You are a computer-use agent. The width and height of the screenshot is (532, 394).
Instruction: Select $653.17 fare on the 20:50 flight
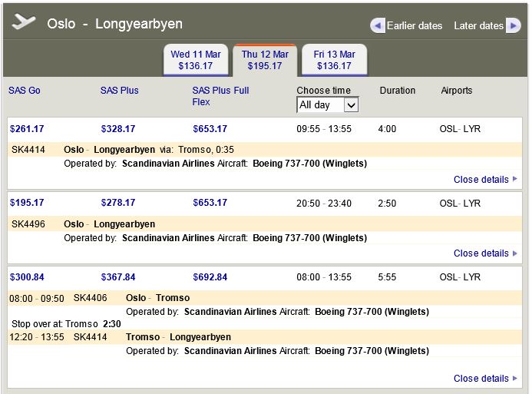[210, 203]
